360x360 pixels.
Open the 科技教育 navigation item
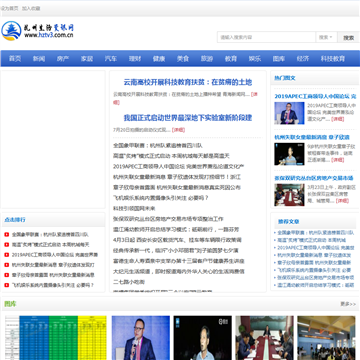pos(333,59)
